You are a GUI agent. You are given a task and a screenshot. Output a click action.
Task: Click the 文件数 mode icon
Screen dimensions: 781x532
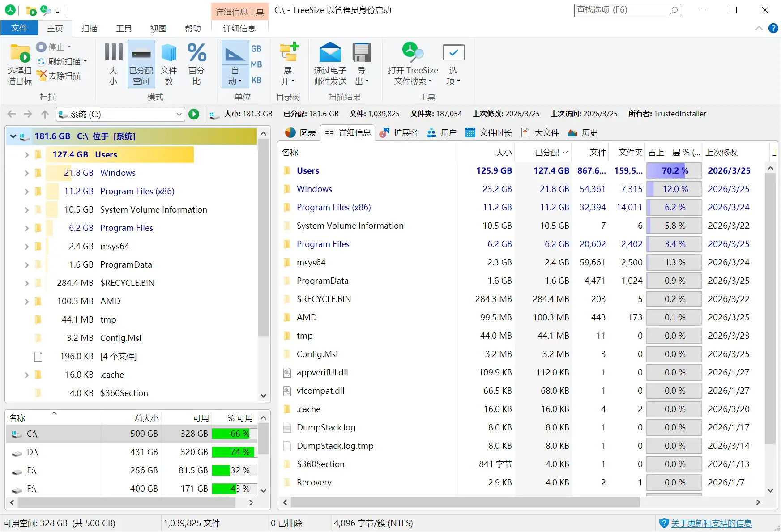coord(169,64)
